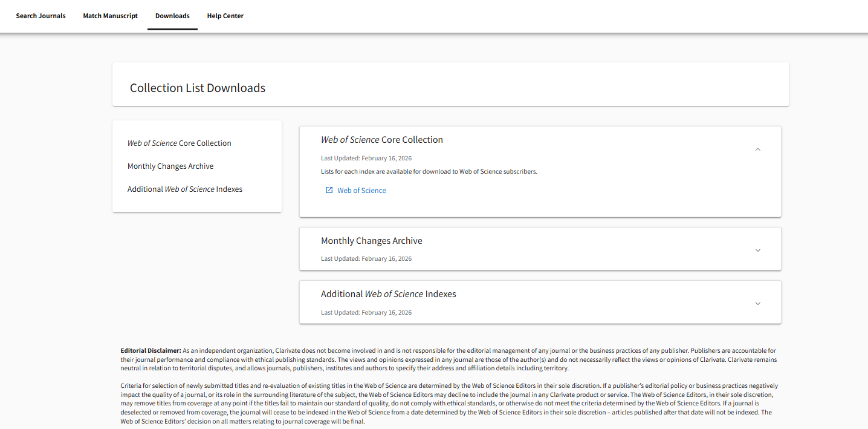Screen dimensions: 868x429
Task: Open the Search Journals tab
Action: click(40, 16)
